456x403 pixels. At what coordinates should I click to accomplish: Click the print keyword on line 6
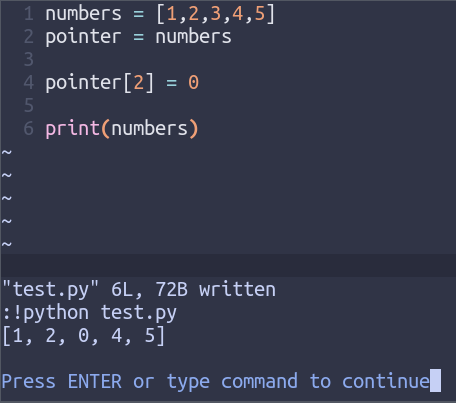click(x=72, y=129)
